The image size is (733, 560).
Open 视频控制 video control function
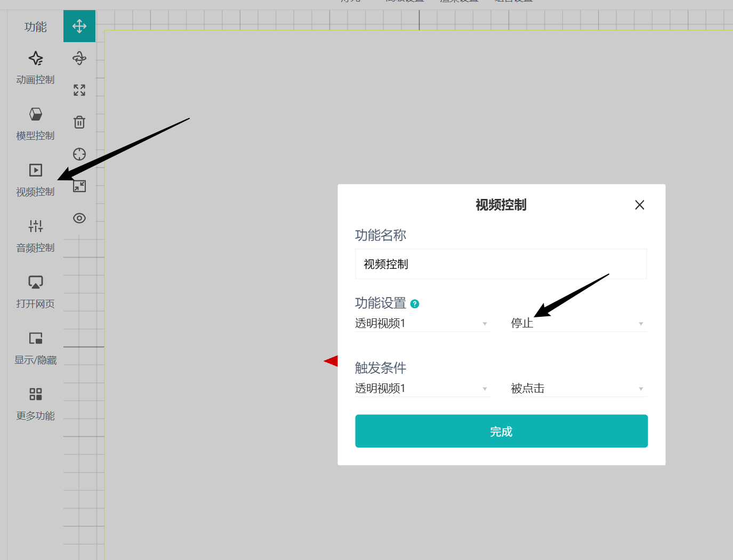click(x=35, y=179)
